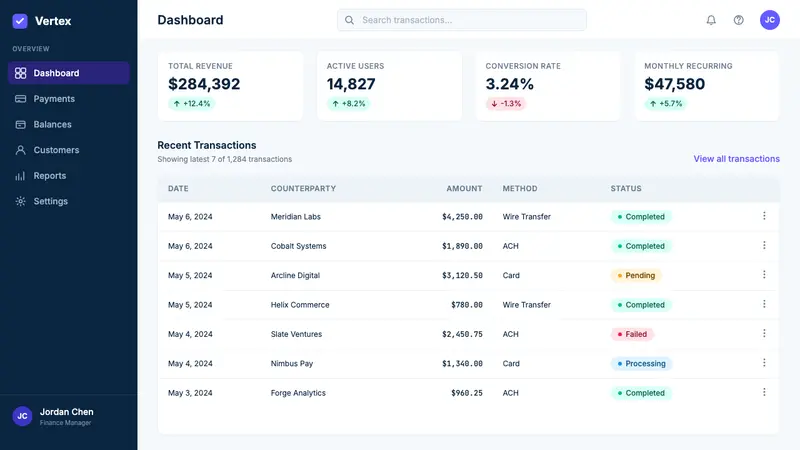
Task: Open the Customers menu item
Action: 68,150
